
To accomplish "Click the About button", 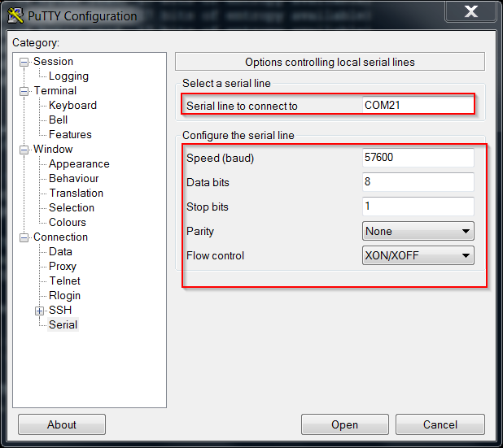I will pyautogui.click(x=62, y=424).
